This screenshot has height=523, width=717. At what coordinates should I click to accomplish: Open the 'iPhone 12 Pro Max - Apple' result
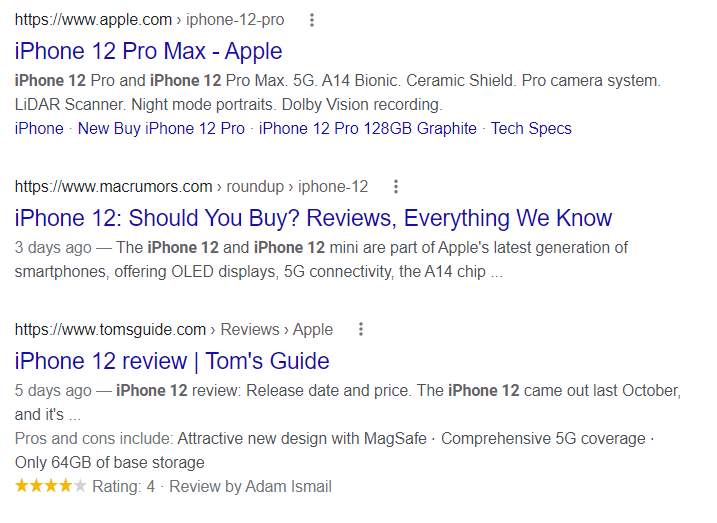[149, 51]
